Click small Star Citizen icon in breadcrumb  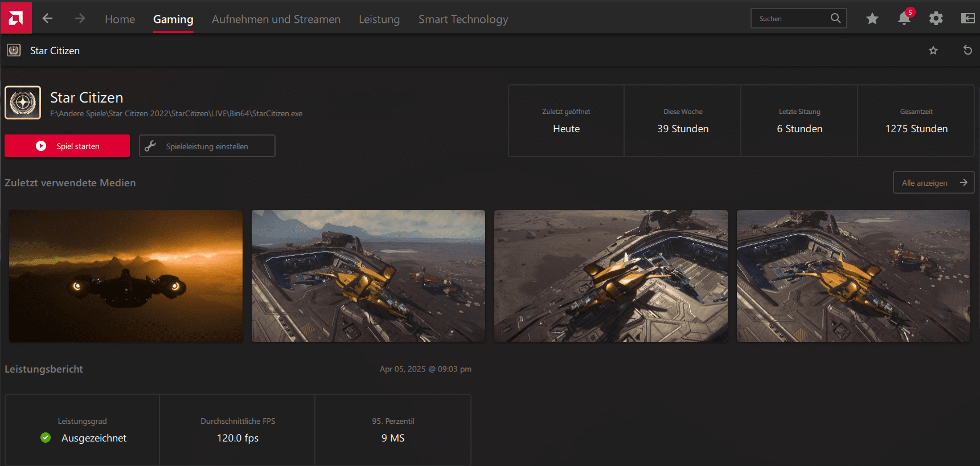tap(14, 50)
